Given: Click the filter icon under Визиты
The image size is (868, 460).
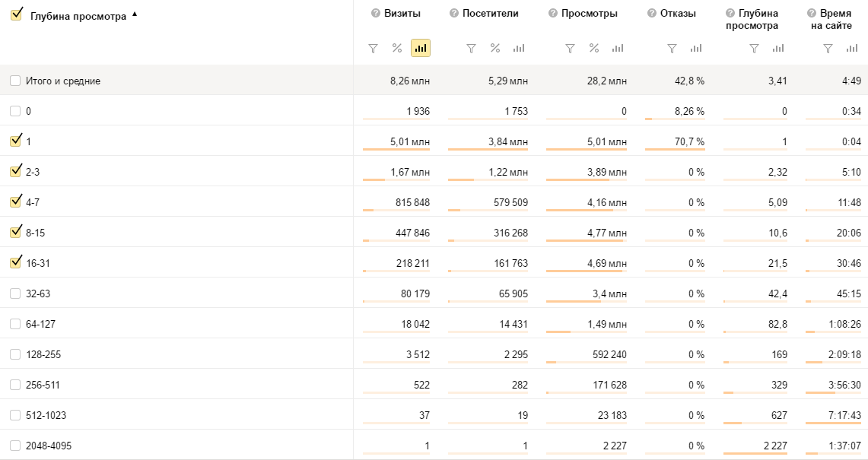Looking at the screenshot, I should click(373, 49).
